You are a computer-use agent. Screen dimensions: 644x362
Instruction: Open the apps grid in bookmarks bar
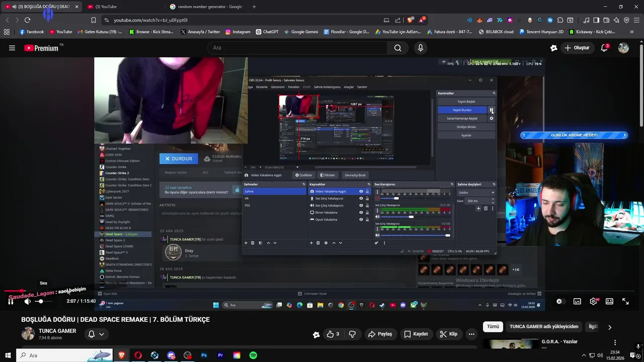[x=7, y=32]
